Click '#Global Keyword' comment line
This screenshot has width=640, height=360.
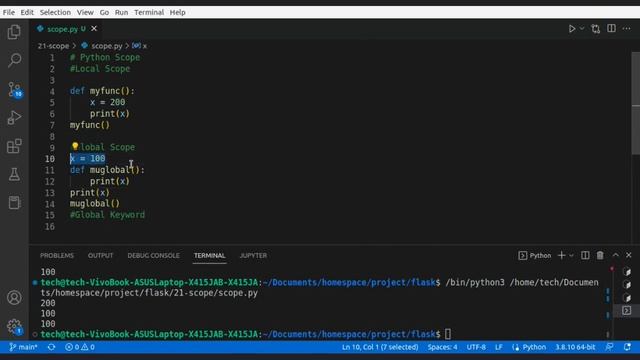click(107, 215)
